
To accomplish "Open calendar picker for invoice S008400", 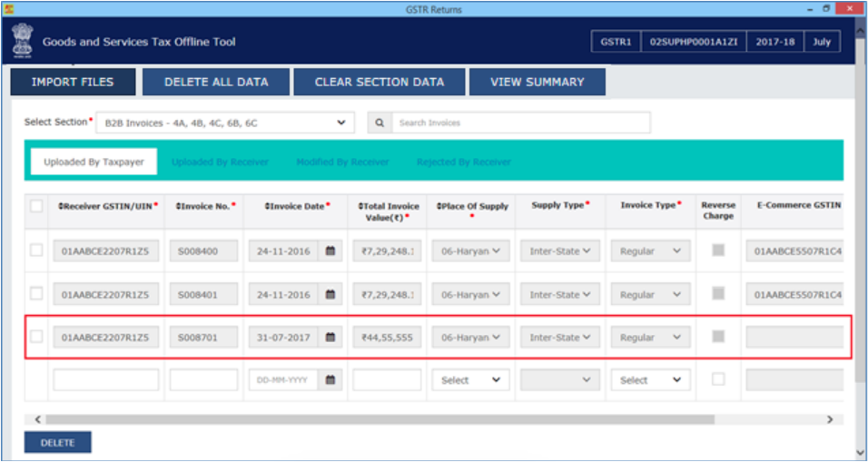I will (x=330, y=251).
